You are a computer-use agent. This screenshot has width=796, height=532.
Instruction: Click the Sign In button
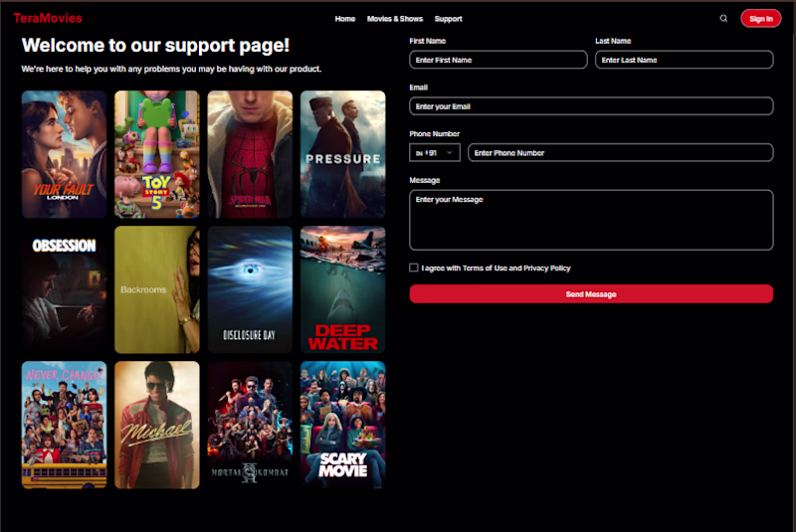pos(760,19)
